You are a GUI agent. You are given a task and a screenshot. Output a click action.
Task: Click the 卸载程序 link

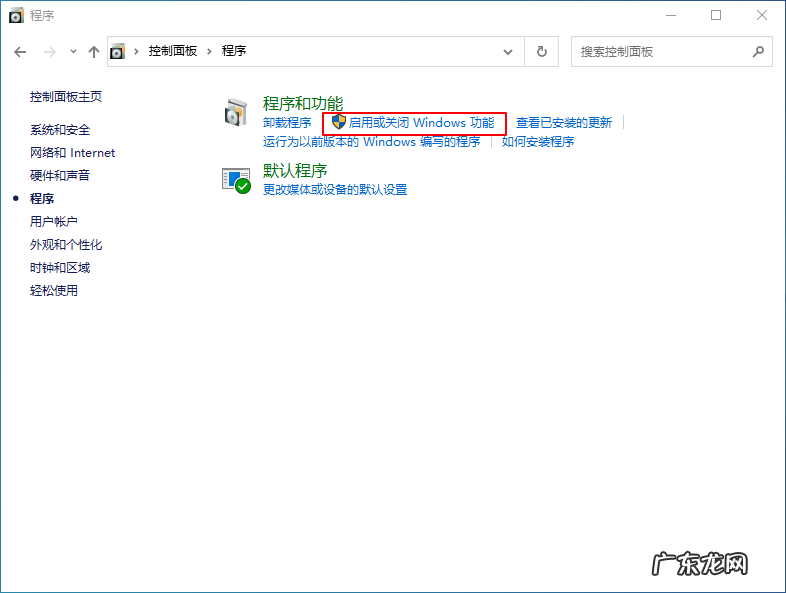coord(287,123)
